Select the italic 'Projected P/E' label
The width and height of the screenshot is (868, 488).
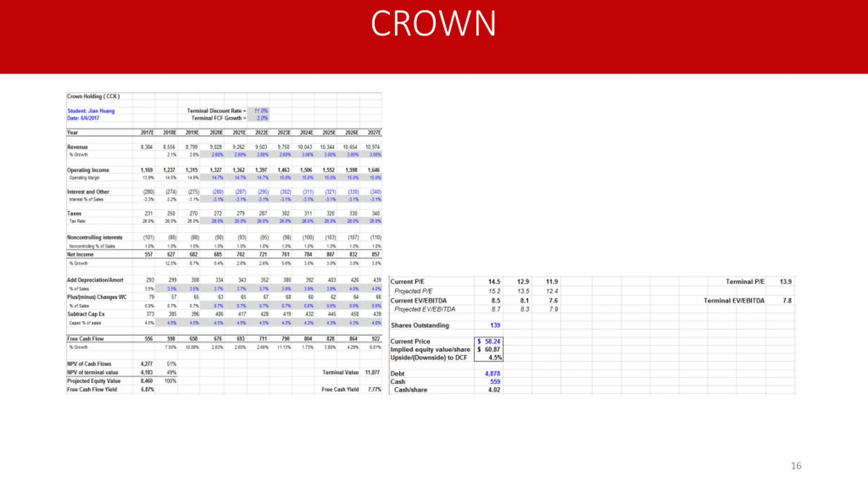click(413, 291)
